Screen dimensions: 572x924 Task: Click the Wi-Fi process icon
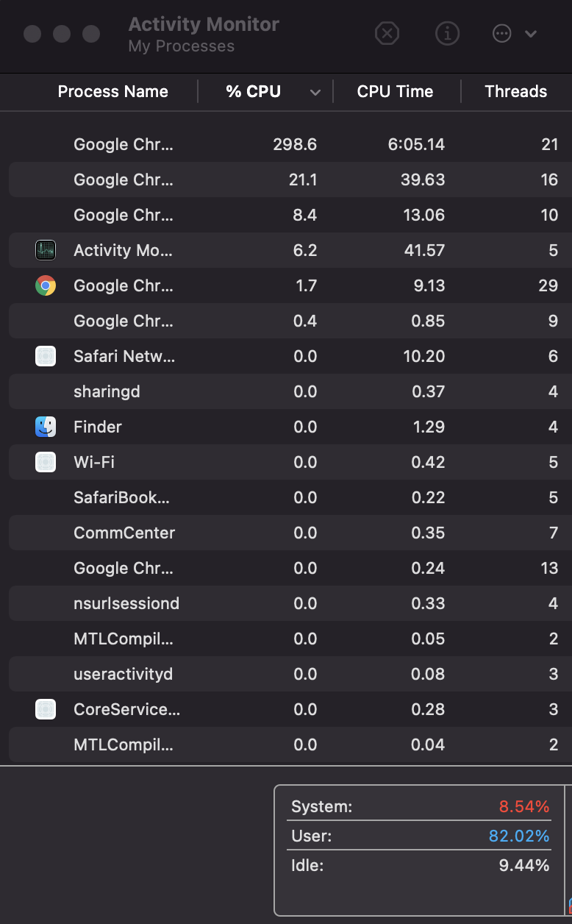(46, 462)
